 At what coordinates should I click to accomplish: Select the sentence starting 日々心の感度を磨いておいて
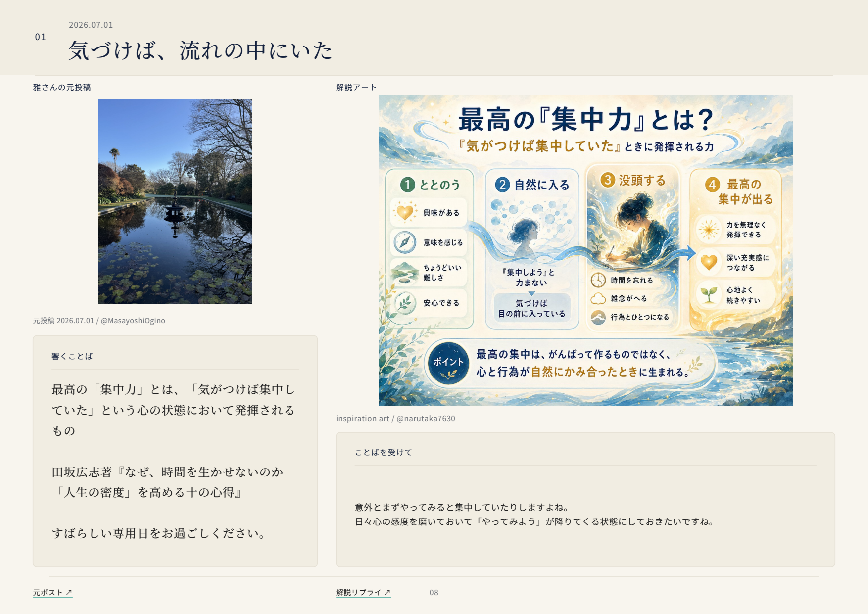(536, 521)
